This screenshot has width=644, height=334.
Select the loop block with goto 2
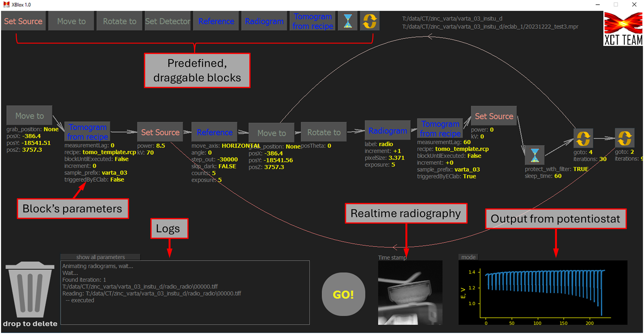(624, 138)
